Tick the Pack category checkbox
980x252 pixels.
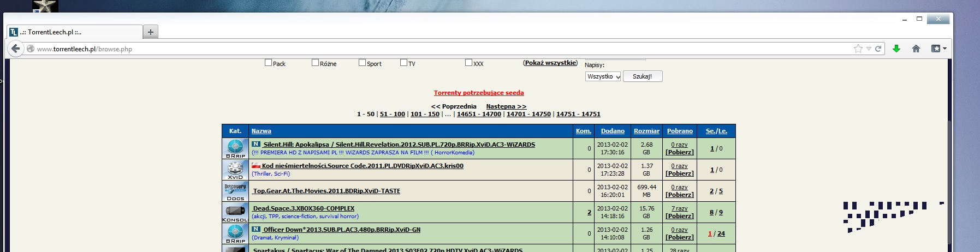point(268,63)
